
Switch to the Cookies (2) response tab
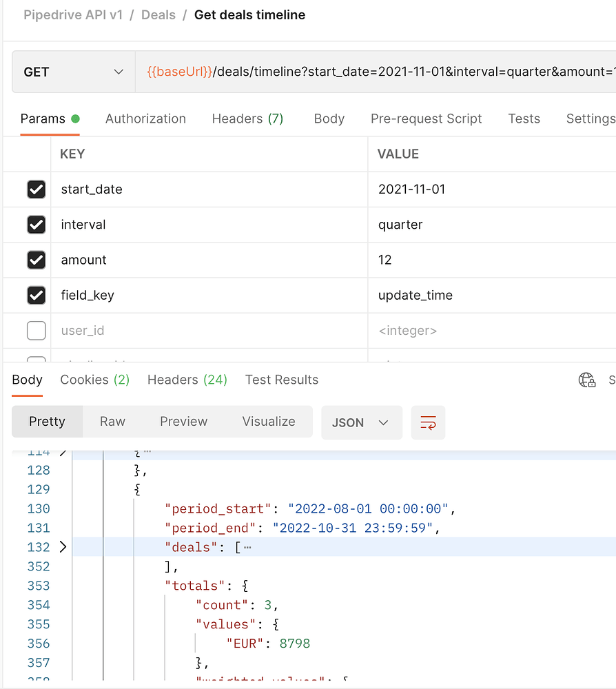coord(94,380)
